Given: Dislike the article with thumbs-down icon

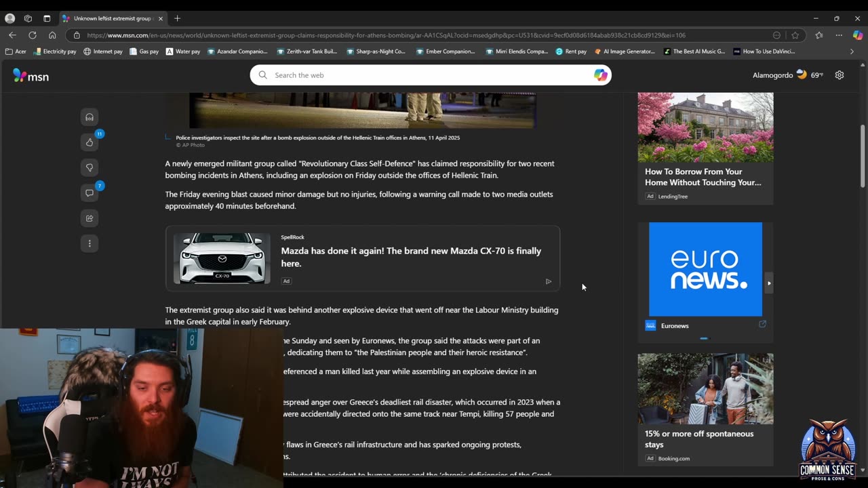Looking at the screenshot, I should (90, 167).
